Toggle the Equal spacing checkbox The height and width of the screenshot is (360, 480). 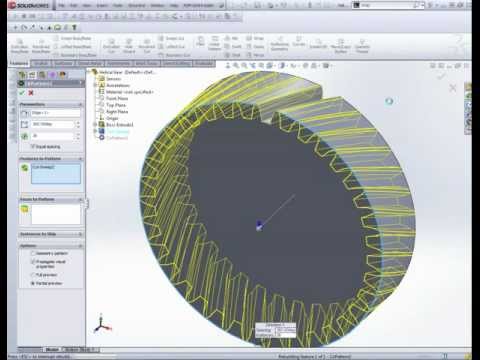pos(33,147)
